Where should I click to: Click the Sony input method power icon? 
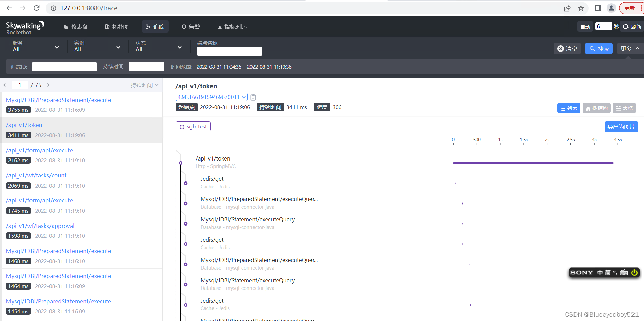click(635, 272)
